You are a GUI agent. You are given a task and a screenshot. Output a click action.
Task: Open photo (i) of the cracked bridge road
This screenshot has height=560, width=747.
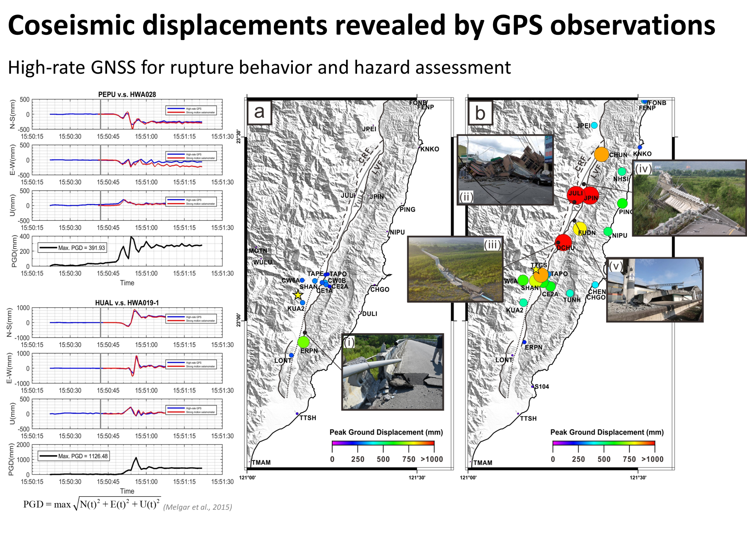tap(392, 372)
